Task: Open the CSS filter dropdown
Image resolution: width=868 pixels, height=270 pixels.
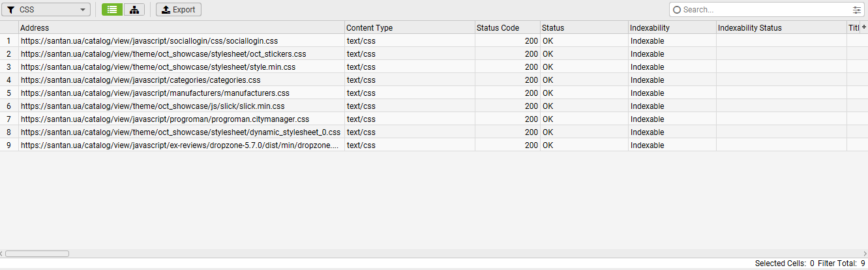Action: 46,10
